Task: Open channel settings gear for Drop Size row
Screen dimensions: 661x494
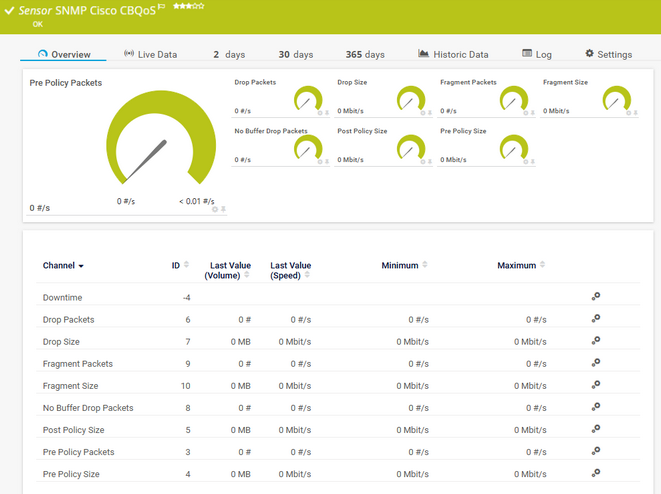Action: 596,340
